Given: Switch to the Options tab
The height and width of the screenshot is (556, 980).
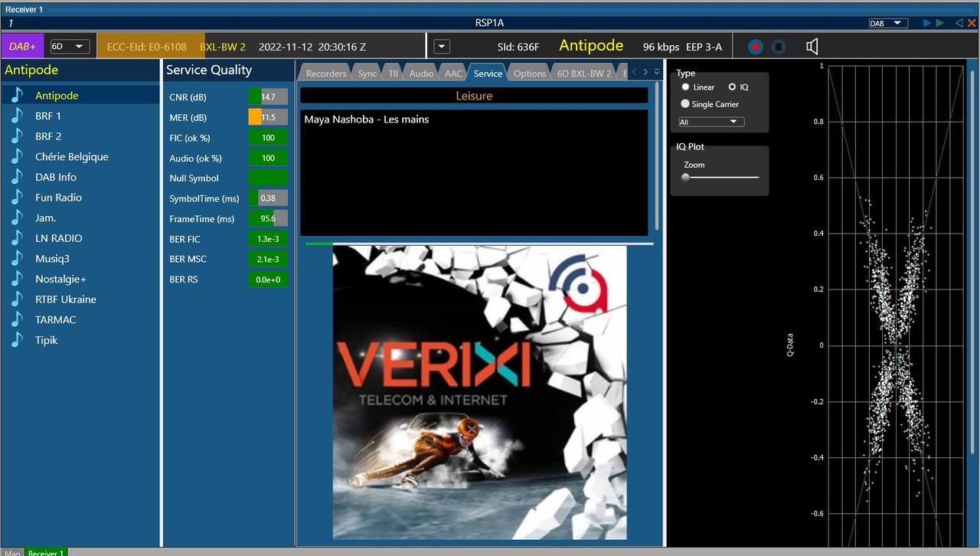Looking at the screenshot, I should tap(530, 73).
